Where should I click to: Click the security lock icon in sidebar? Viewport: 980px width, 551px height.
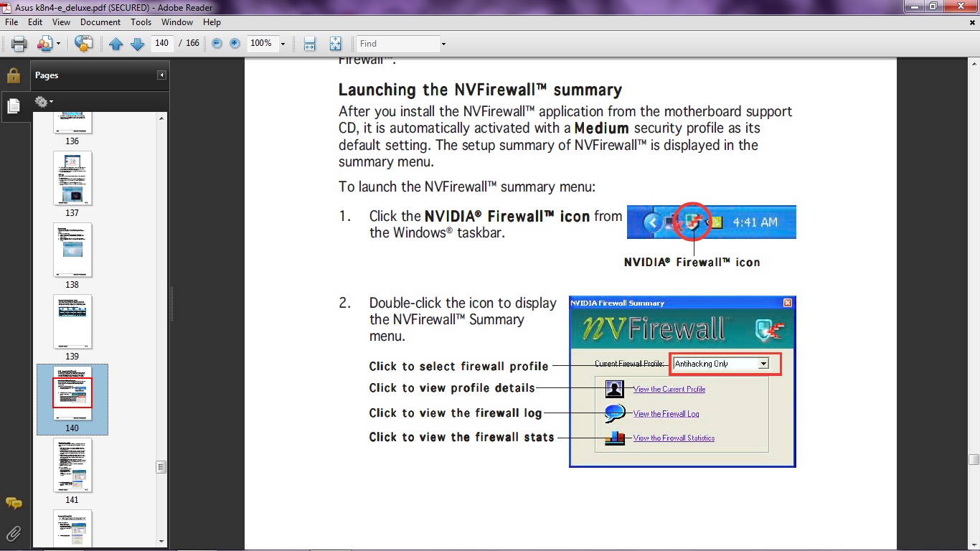coord(13,75)
